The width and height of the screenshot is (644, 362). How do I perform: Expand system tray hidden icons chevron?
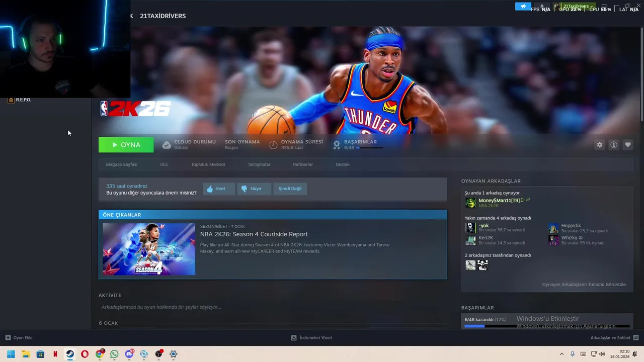coord(561,354)
